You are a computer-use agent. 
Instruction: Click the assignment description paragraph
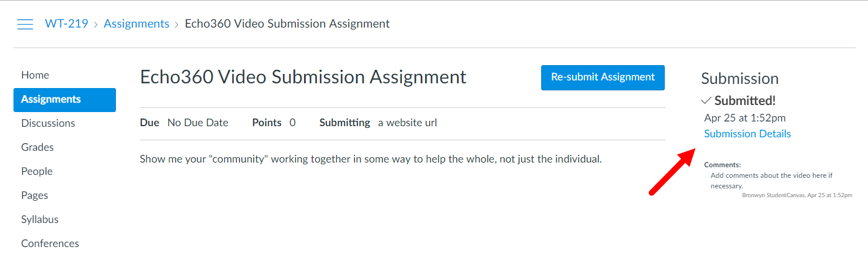(371, 159)
